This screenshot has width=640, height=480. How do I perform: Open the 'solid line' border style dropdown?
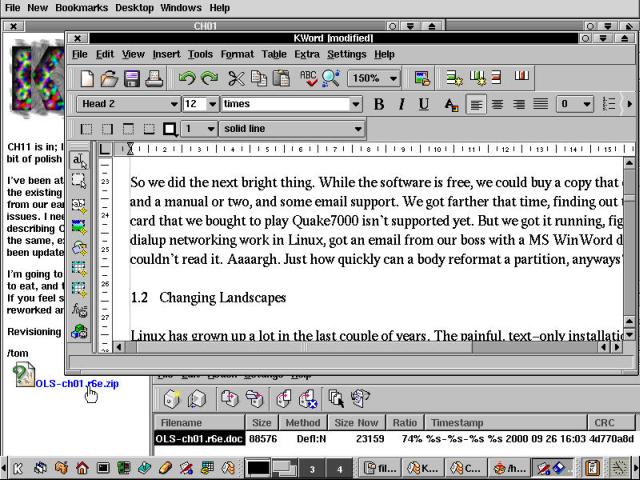357,129
